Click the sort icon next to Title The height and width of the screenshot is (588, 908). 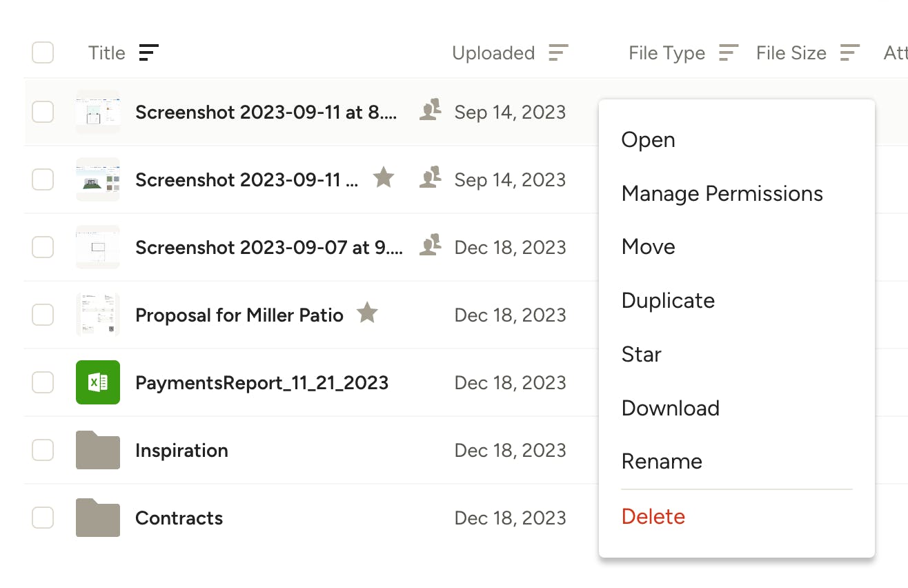point(149,52)
